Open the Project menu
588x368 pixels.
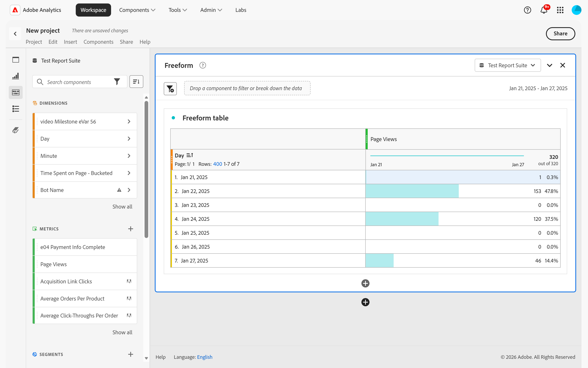click(34, 42)
